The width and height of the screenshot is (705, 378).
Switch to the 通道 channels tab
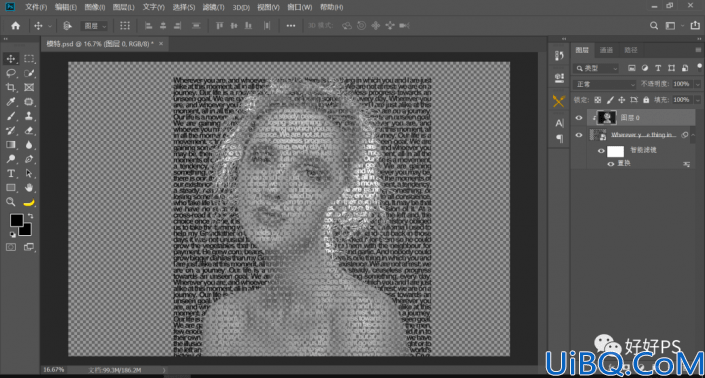pos(606,50)
